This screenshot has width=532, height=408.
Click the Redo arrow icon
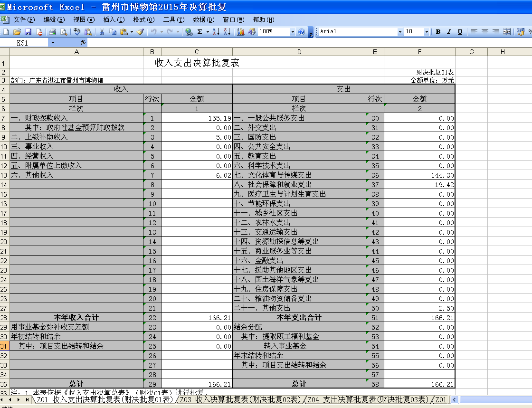(170, 32)
